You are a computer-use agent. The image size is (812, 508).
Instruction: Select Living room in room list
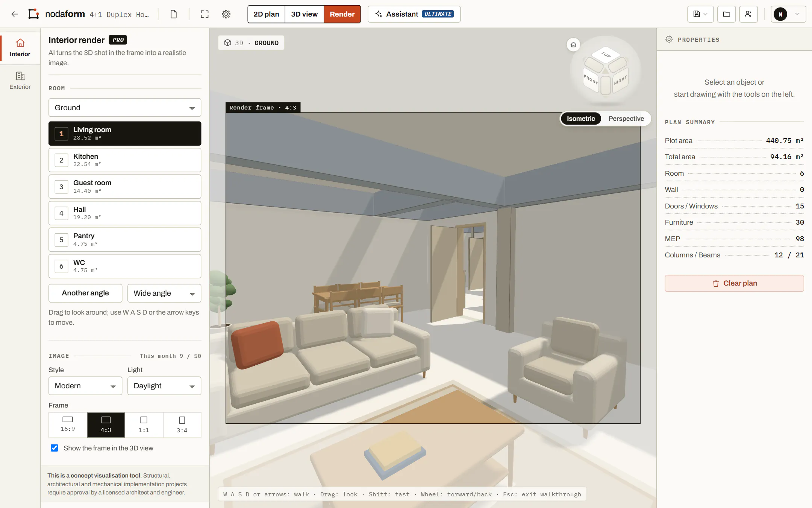[125, 134]
